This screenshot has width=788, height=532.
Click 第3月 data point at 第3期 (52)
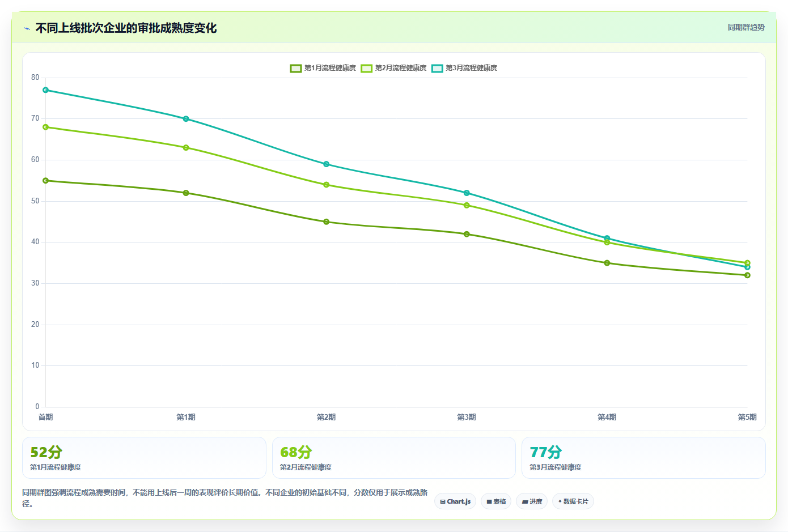(467, 193)
